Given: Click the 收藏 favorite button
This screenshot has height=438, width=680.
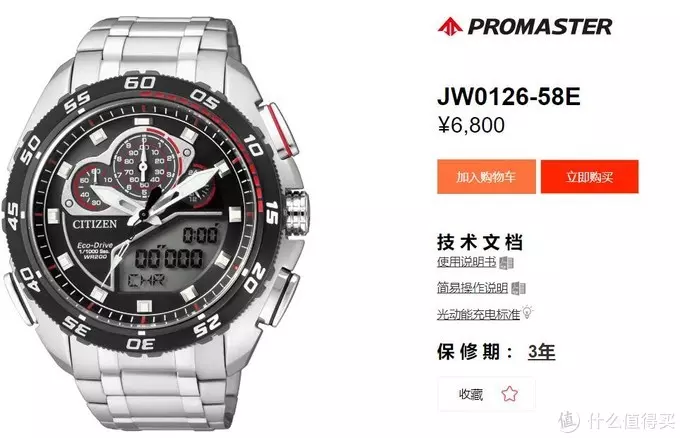Looking at the screenshot, I should pos(487,394).
